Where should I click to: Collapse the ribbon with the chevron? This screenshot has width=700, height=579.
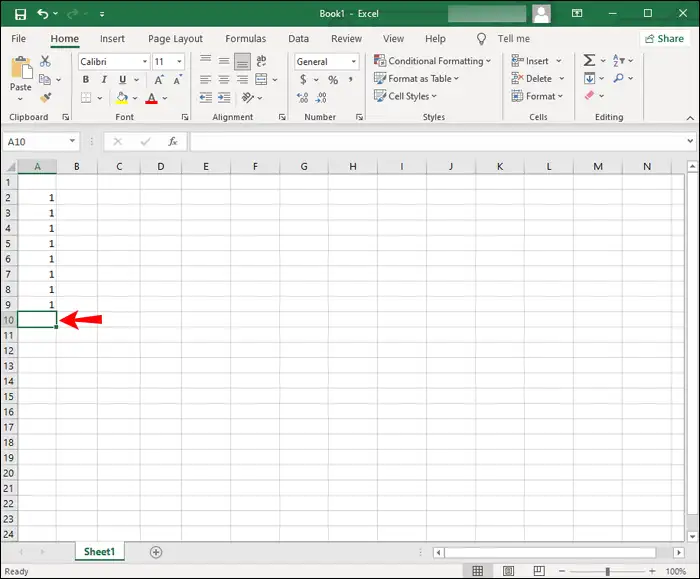pos(690,118)
